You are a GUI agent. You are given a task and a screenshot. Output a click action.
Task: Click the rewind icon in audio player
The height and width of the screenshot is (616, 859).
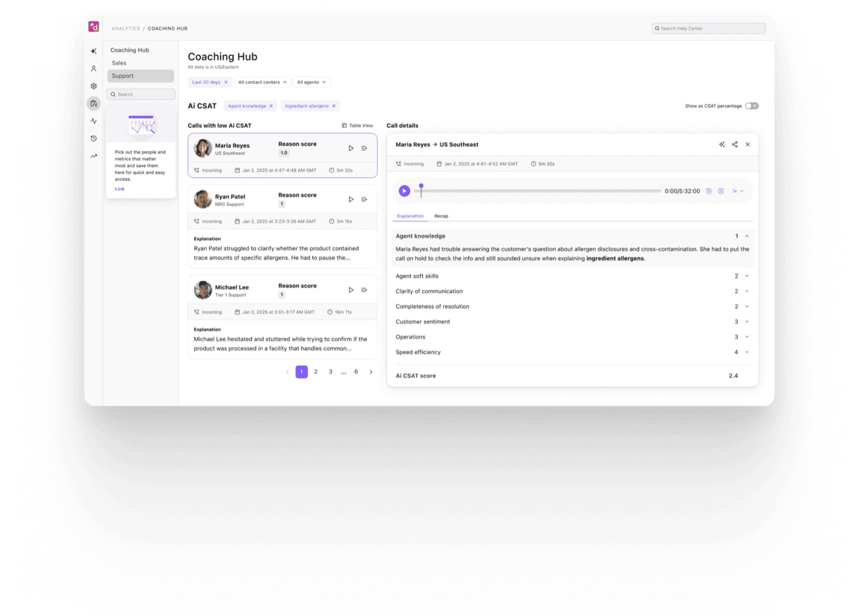coord(709,191)
